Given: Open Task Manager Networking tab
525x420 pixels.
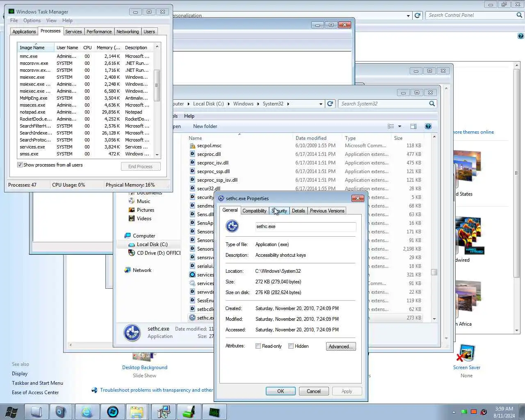Looking at the screenshot, I should click(128, 32).
